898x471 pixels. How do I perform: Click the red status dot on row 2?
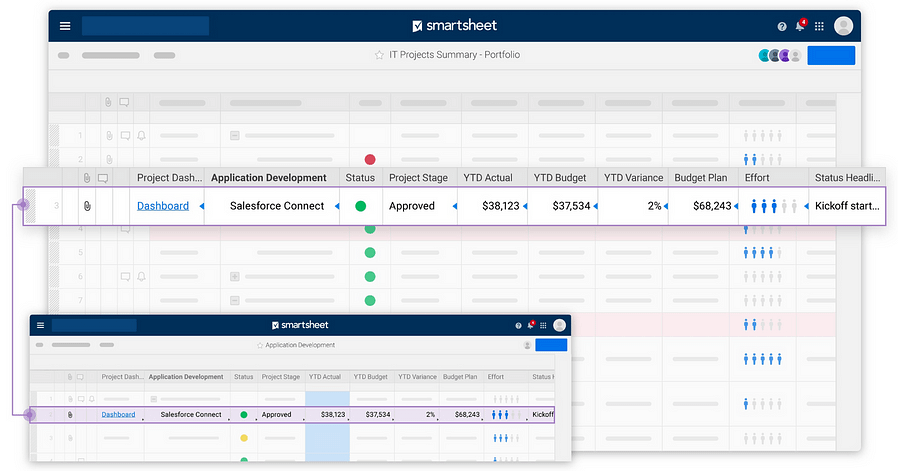coord(370,159)
